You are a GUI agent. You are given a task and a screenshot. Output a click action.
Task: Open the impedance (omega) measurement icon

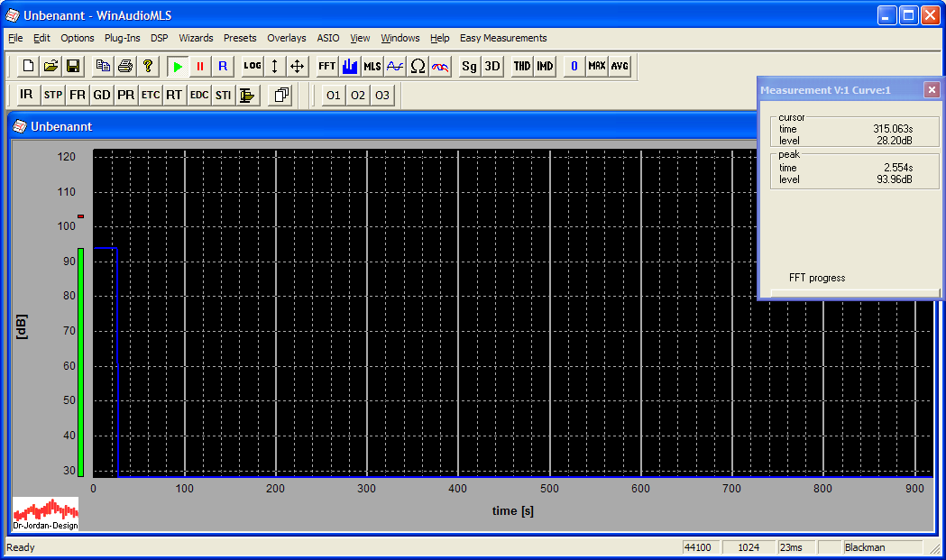418,67
